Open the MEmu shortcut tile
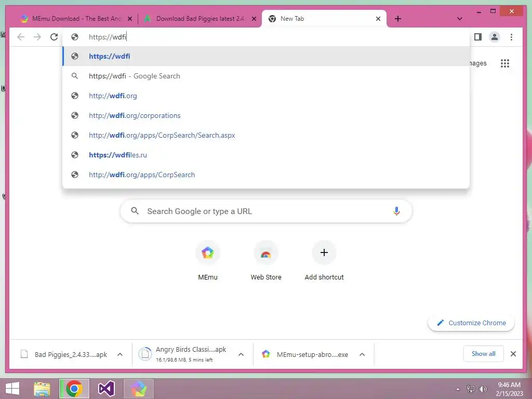The height and width of the screenshot is (399, 532). (208, 260)
